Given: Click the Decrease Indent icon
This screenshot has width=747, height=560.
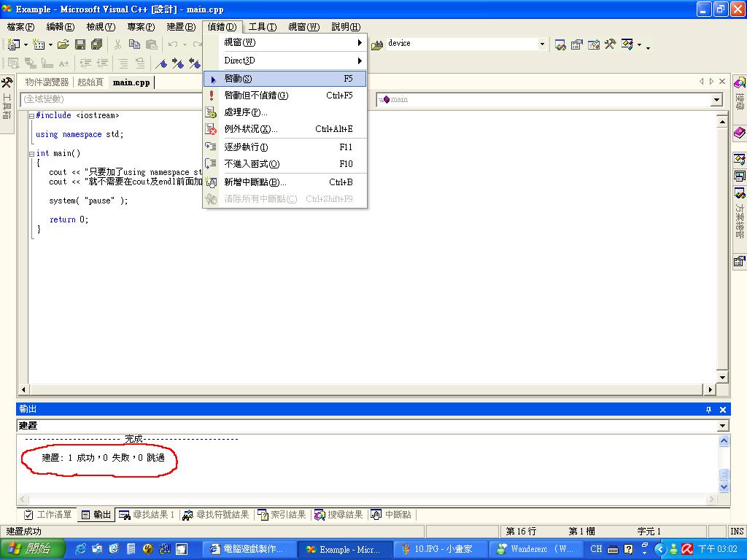Looking at the screenshot, I should tap(85, 63).
